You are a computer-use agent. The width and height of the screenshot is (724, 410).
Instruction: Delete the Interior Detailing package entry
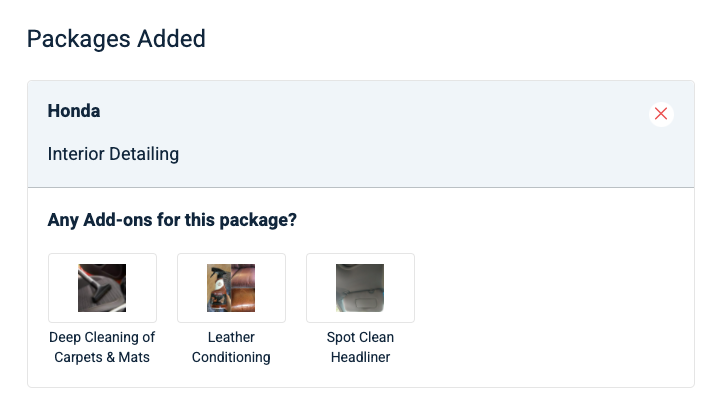tap(660, 114)
